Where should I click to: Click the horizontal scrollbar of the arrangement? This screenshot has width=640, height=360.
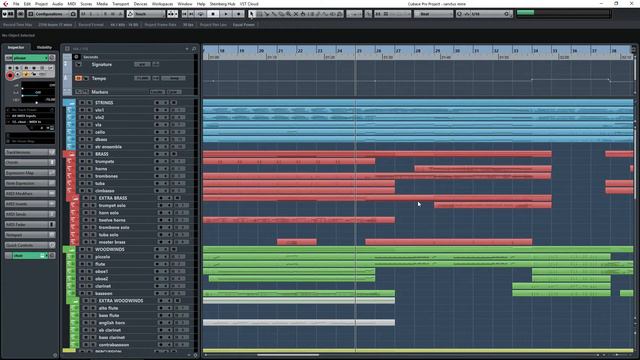point(288,355)
